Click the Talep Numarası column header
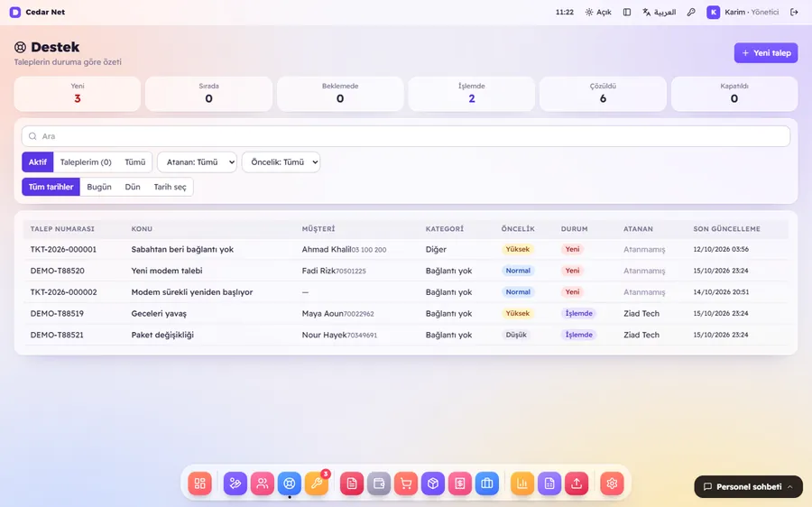 (62, 229)
